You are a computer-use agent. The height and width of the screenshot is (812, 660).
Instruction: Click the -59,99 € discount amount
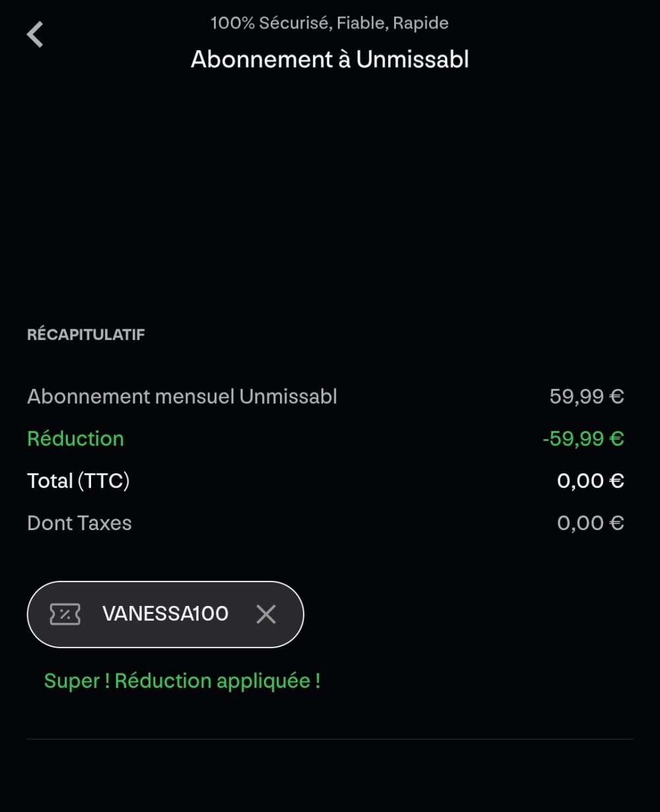click(583, 439)
